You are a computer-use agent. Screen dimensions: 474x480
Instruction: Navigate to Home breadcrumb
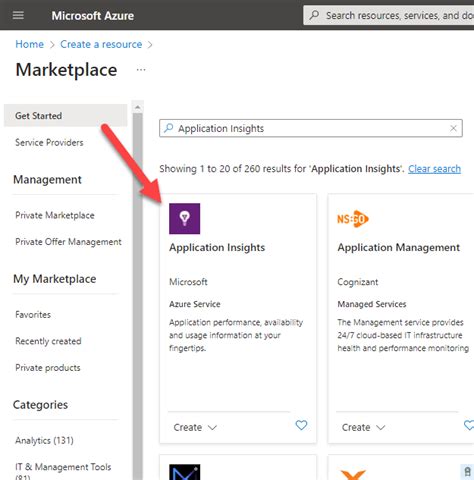[x=29, y=44]
